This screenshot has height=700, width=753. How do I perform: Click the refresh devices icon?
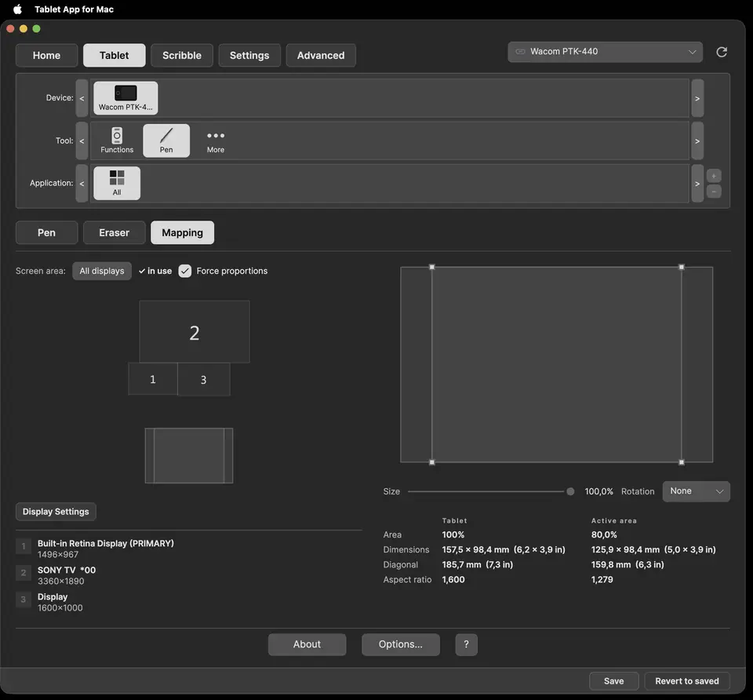point(722,52)
